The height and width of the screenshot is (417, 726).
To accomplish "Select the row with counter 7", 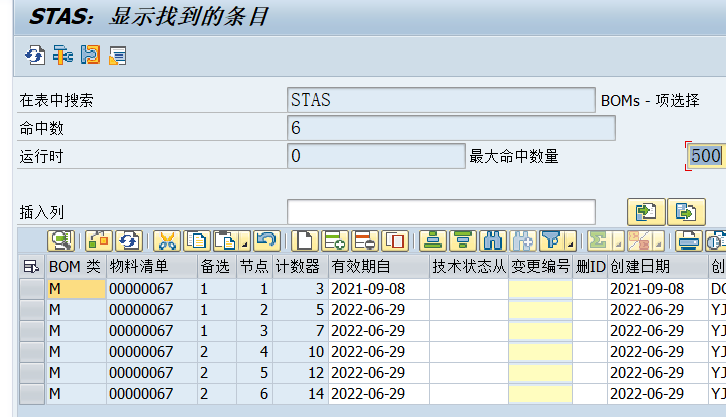I will pyautogui.click(x=32, y=331).
